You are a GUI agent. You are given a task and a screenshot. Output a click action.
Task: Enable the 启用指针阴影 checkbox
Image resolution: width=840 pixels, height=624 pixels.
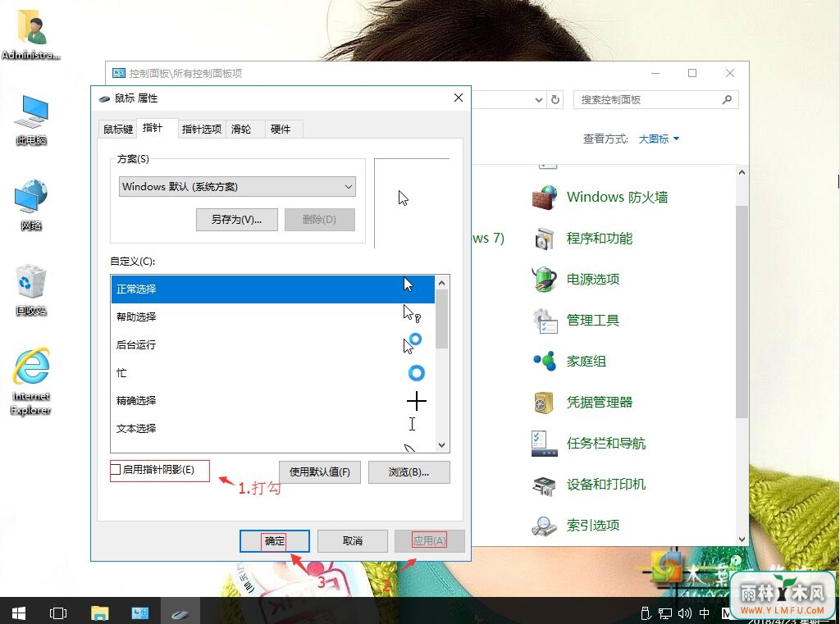click(x=116, y=469)
